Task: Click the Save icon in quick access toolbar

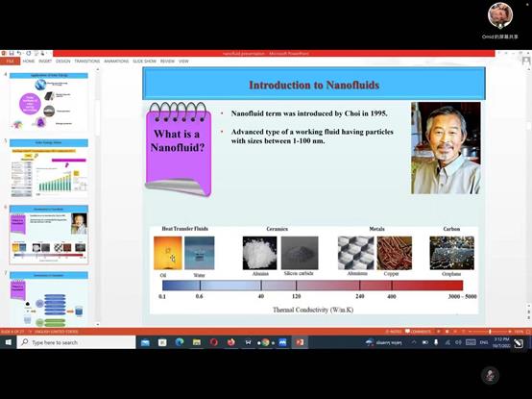Action: 12,54
